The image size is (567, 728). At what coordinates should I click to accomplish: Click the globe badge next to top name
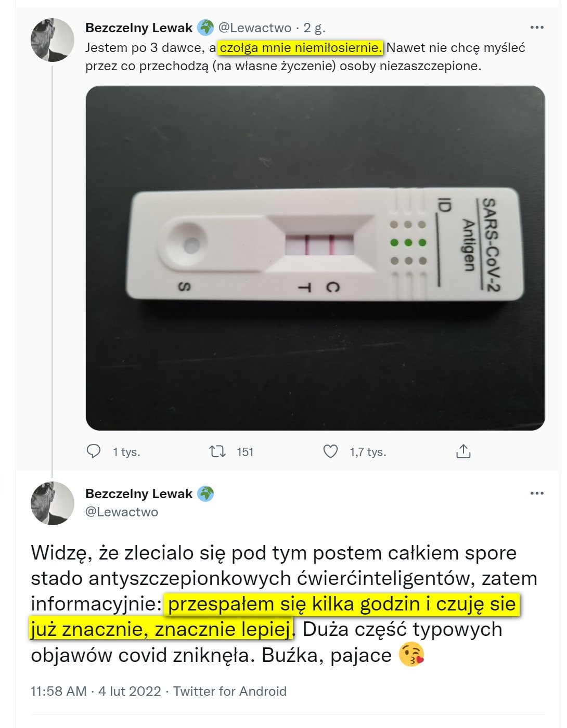coord(205,27)
